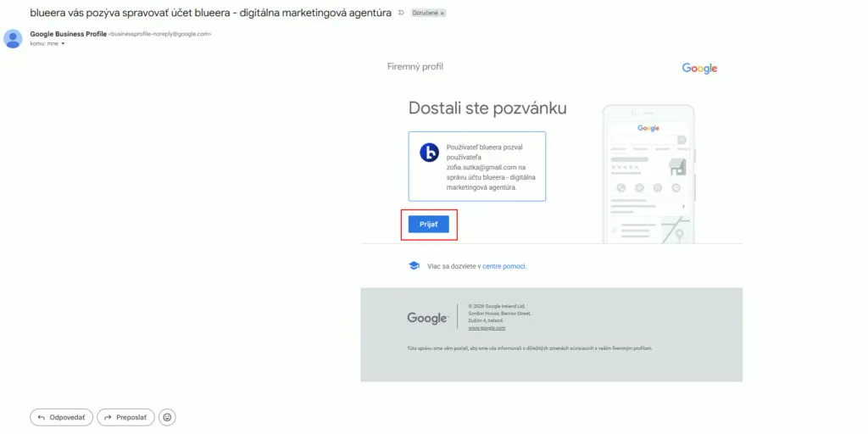The height and width of the screenshot is (434, 868).
Task: Click the importance marker beside the subject
Action: (401, 14)
